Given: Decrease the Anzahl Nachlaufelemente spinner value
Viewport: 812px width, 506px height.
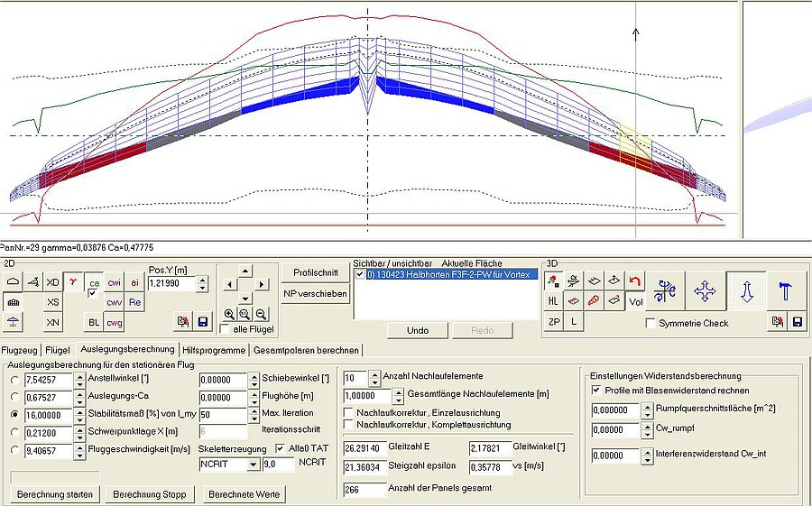Looking at the screenshot, I should 374,382.
